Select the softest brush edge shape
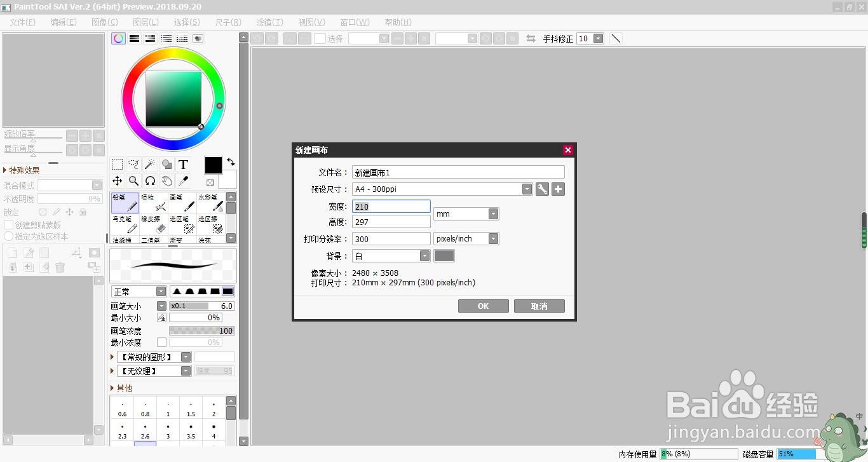 [x=177, y=292]
